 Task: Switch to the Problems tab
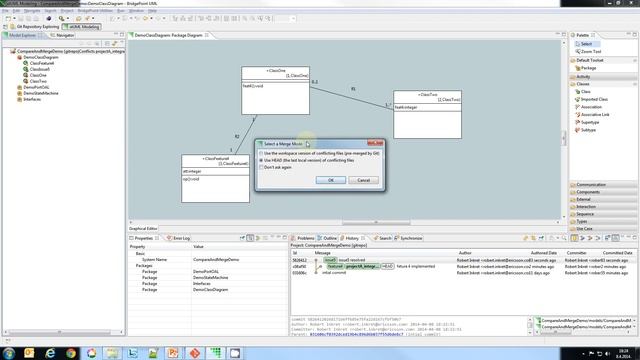click(x=303, y=238)
